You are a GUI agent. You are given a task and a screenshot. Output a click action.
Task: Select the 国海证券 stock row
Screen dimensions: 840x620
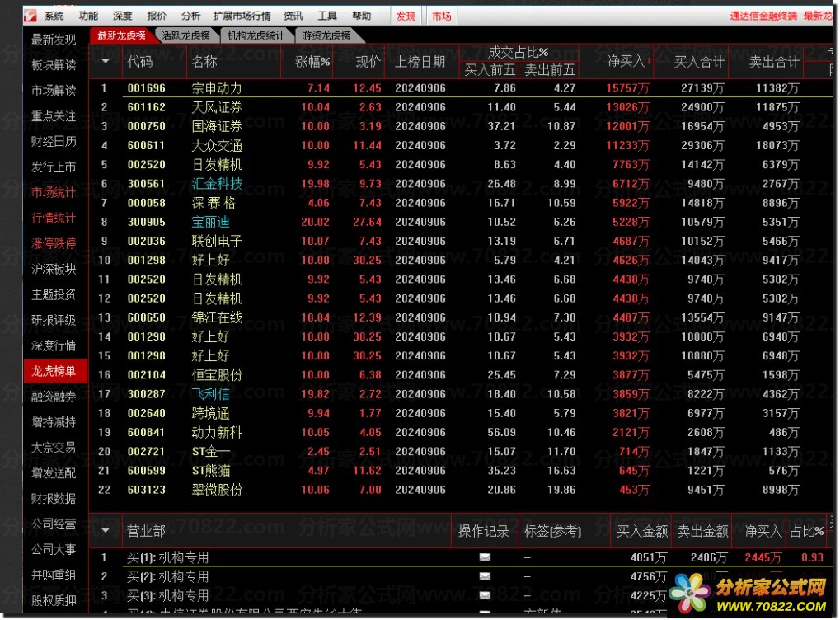point(461,126)
